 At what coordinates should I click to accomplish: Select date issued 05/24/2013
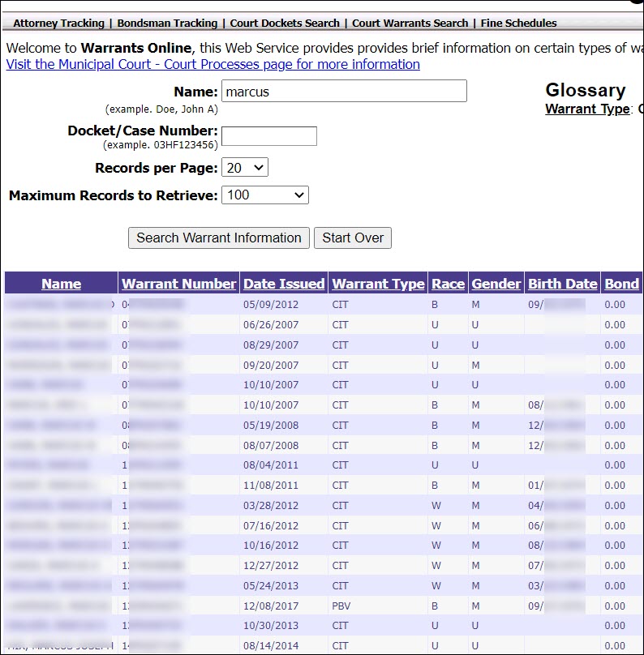[x=271, y=585]
